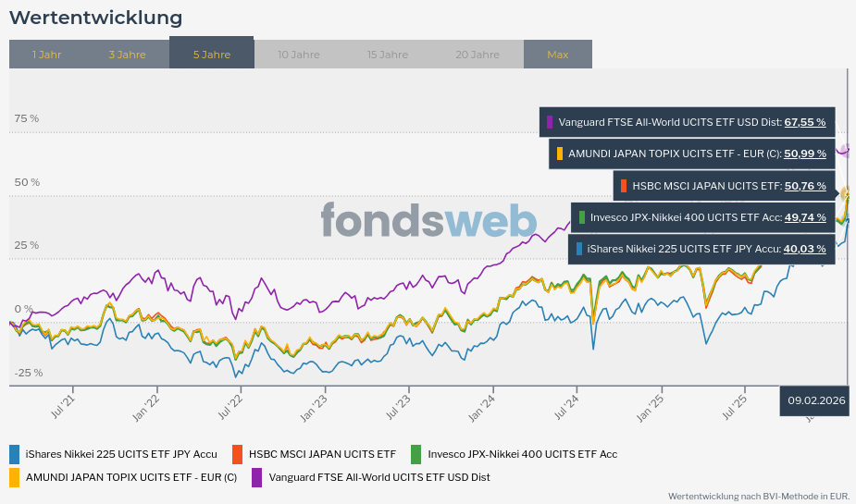This screenshot has height=504, width=856.
Task: Click the Jul '25 axis label
Action: click(x=735, y=407)
